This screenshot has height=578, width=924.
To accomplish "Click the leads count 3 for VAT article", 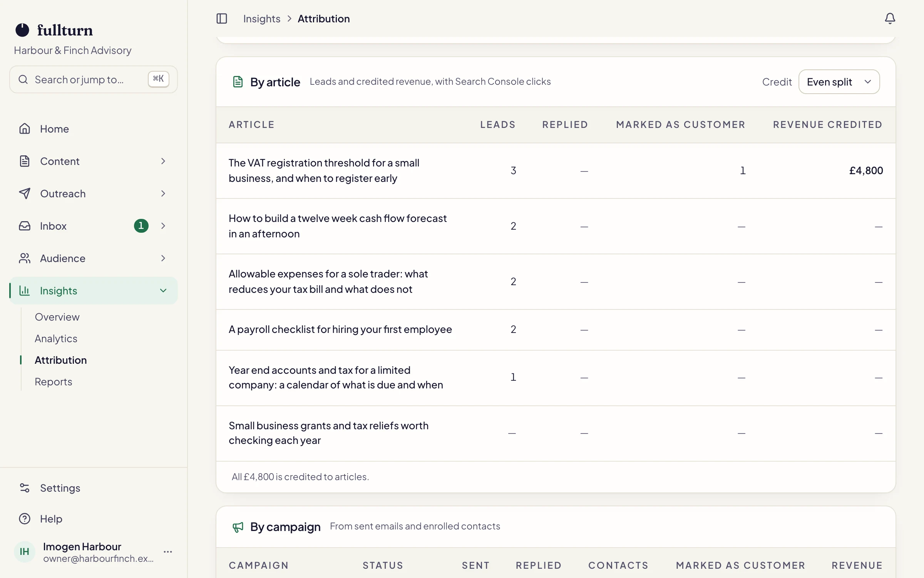I will [x=513, y=170].
